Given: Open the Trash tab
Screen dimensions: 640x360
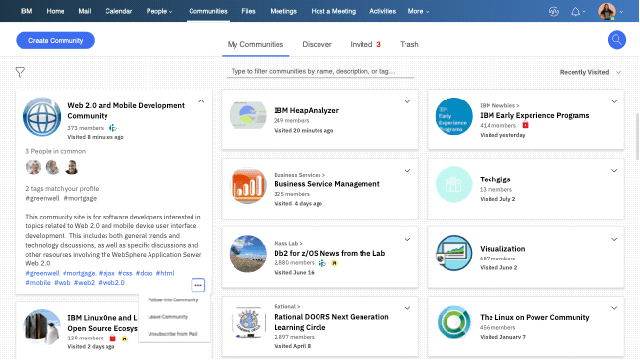Looking at the screenshot, I should point(409,44).
